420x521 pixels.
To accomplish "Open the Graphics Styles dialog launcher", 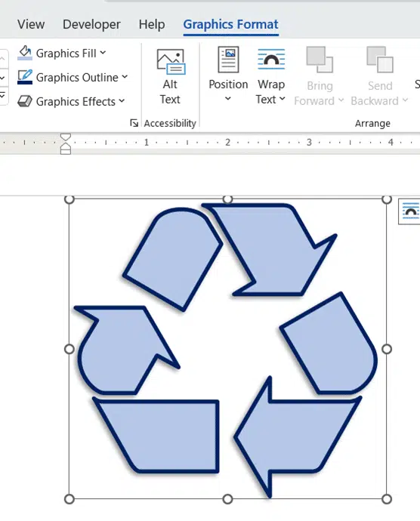I will [134, 123].
